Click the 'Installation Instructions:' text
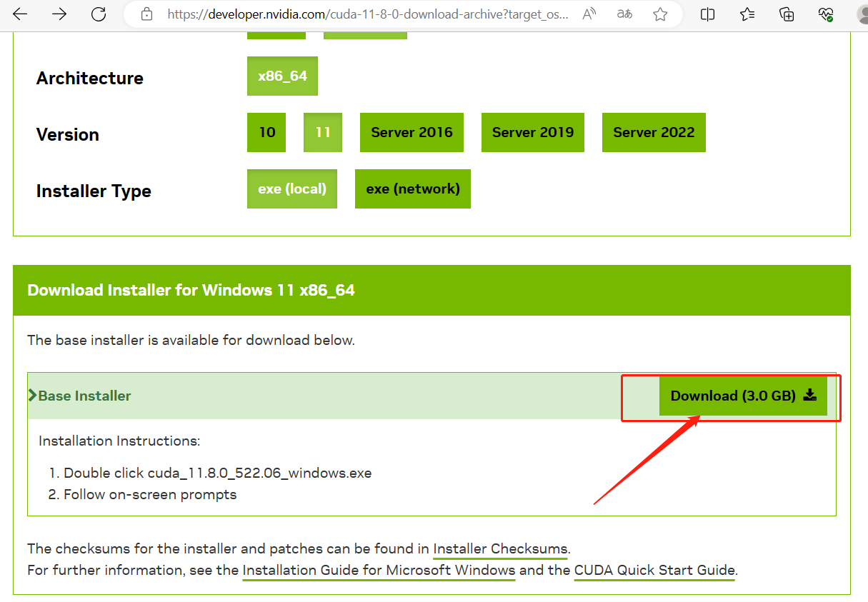Image resolution: width=868 pixels, height=602 pixels. tap(119, 441)
